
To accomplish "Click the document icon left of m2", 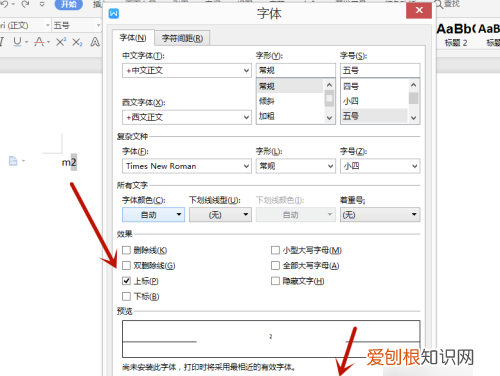I will pos(13,161).
